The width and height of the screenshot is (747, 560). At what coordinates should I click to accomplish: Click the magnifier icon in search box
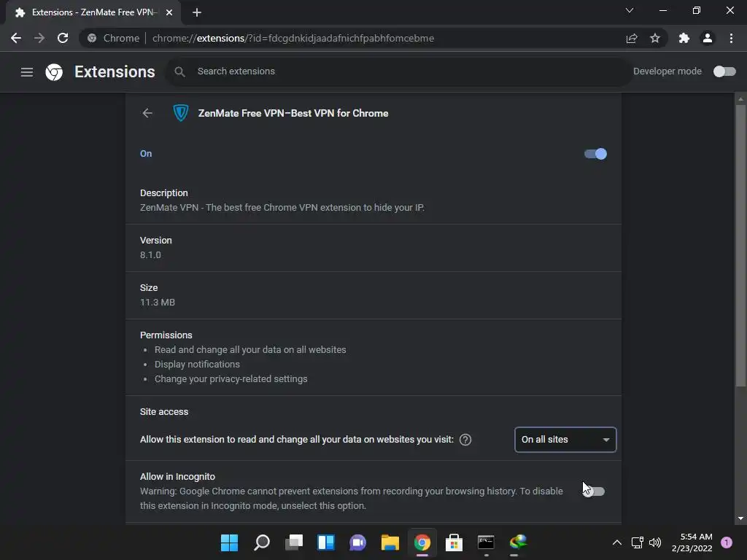point(179,71)
